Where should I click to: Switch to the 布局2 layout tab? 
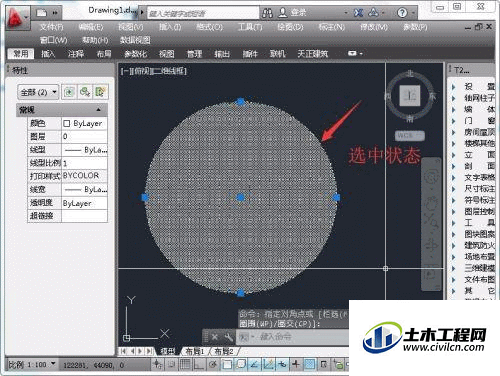click(x=223, y=351)
